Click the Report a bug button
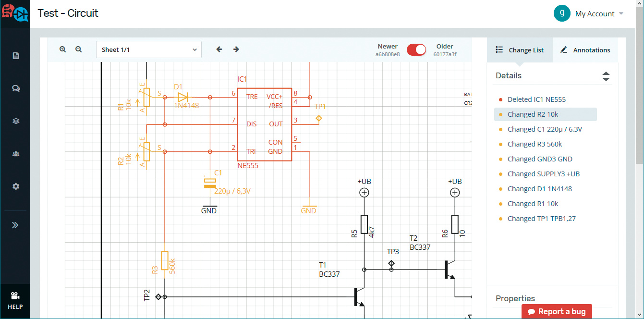Image resolution: width=644 pixels, height=319 pixels. [x=557, y=311]
